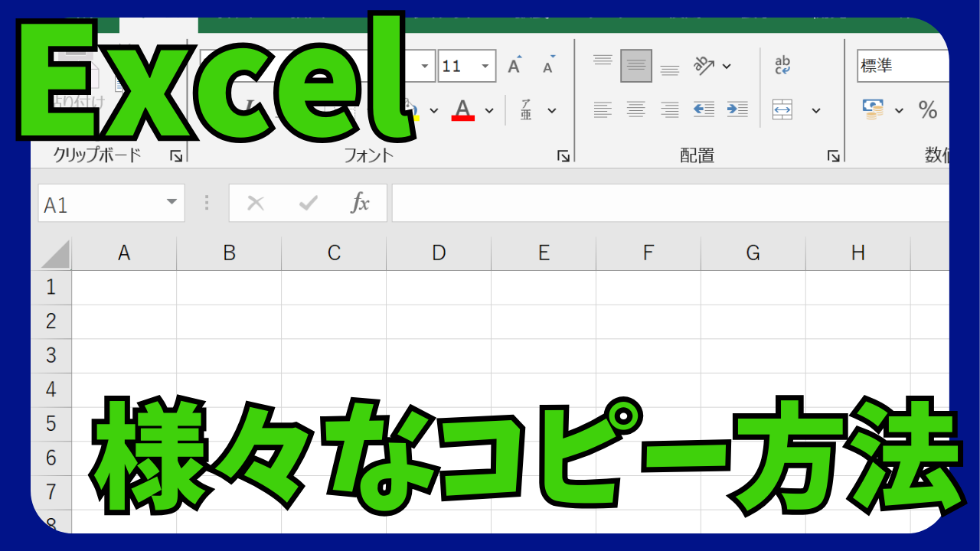980x551 pixels.
Task: Open Insert Function with the fx icon
Action: 360,203
